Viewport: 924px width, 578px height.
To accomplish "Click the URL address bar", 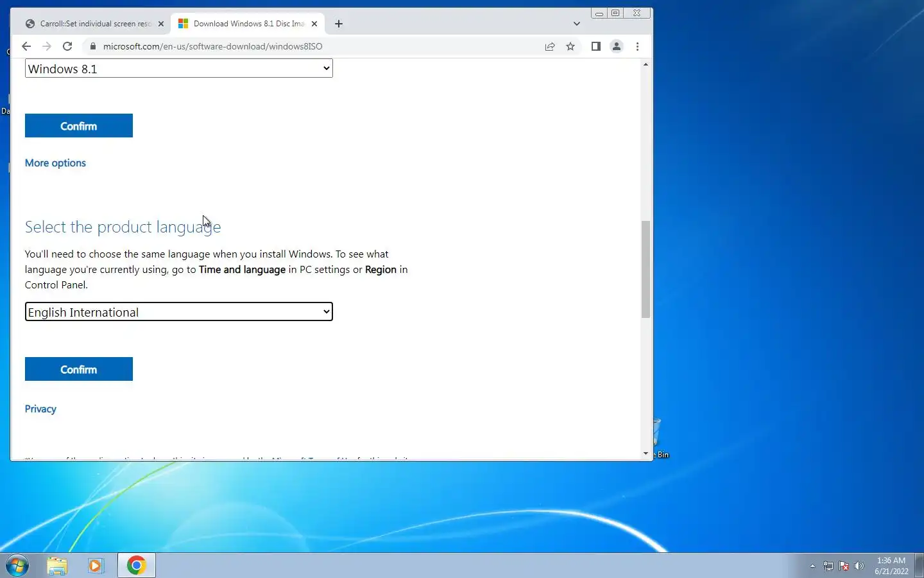I will pos(320,46).
